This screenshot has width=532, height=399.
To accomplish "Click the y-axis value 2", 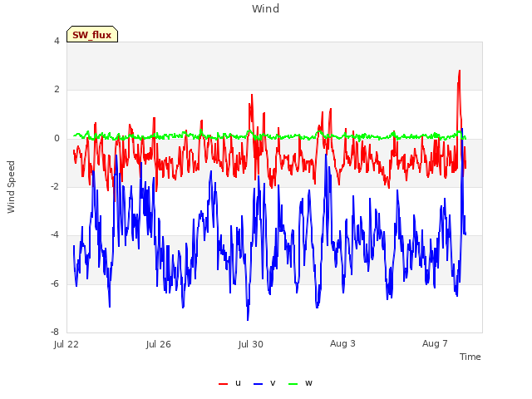I will tap(57, 90).
